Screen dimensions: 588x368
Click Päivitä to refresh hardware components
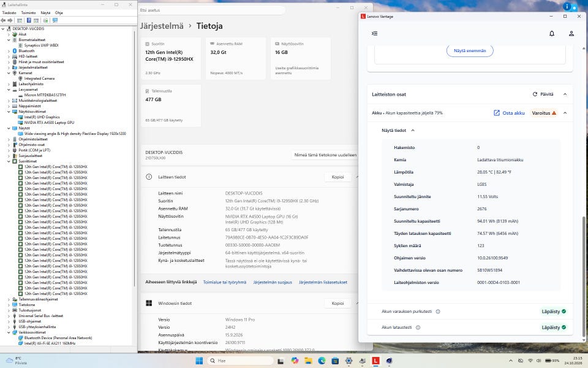[543, 94]
